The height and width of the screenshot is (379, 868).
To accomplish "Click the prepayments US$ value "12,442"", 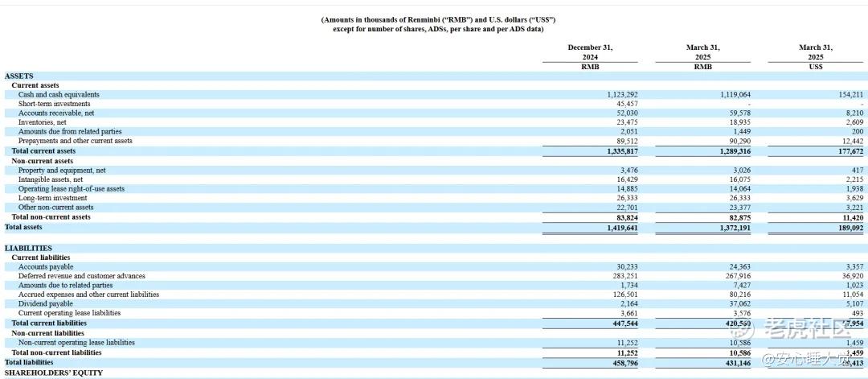I will pyautogui.click(x=853, y=141).
